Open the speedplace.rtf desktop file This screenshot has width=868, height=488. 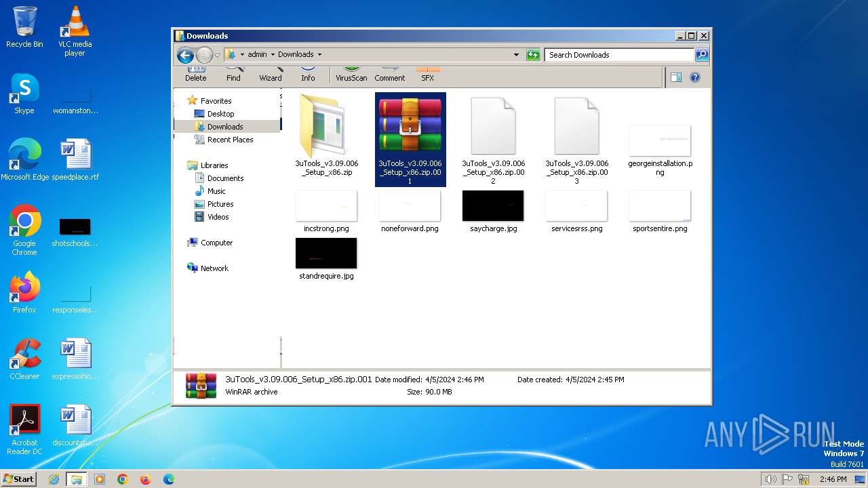(75, 160)
